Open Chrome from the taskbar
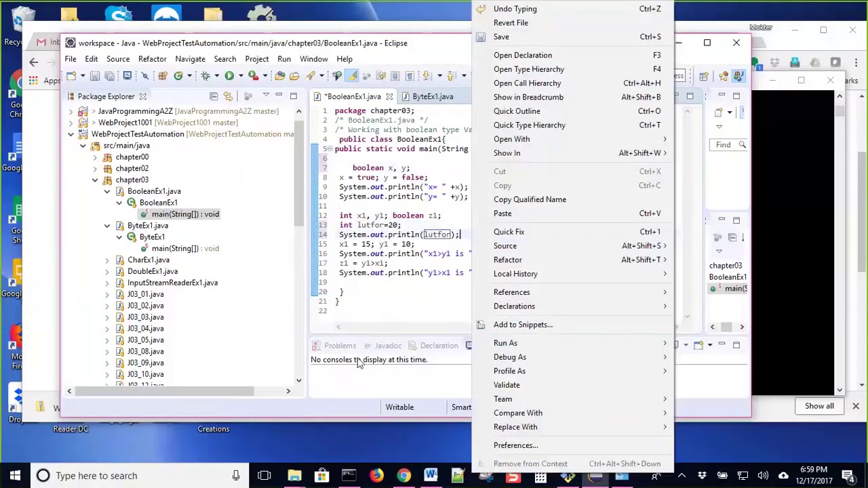The image size is (868, 488). click(403, 475)
